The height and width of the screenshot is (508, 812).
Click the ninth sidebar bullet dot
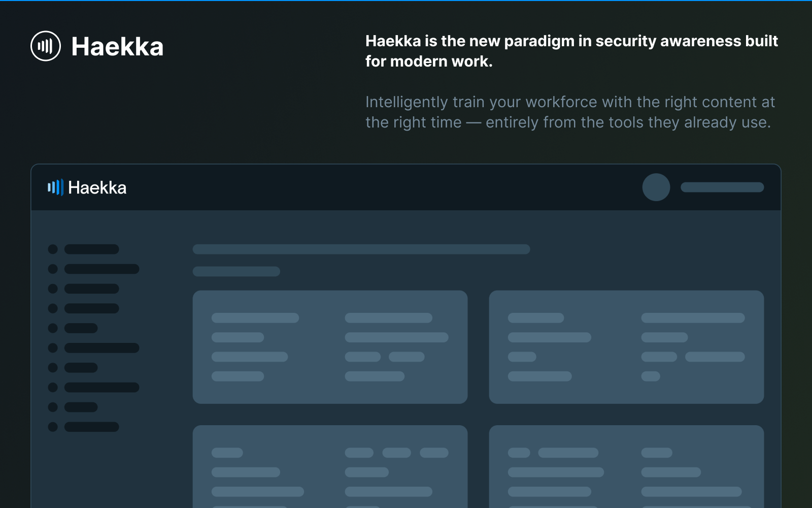pos(53,407)
